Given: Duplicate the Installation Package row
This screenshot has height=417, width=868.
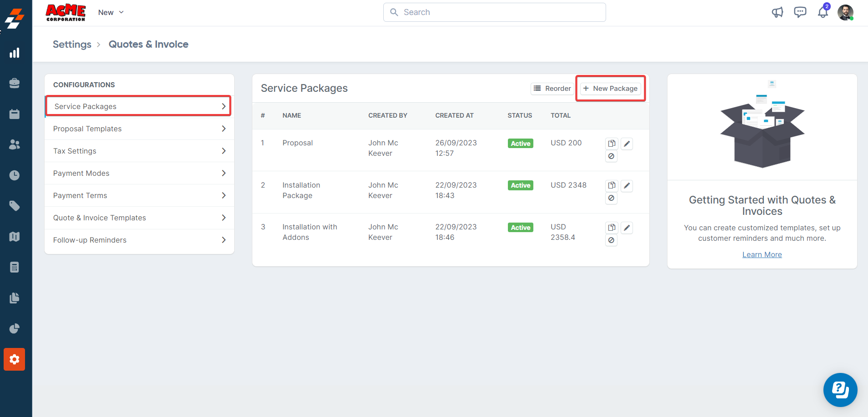Looking at the screenshot, I should pyautogui.click(x=612, y=185).
